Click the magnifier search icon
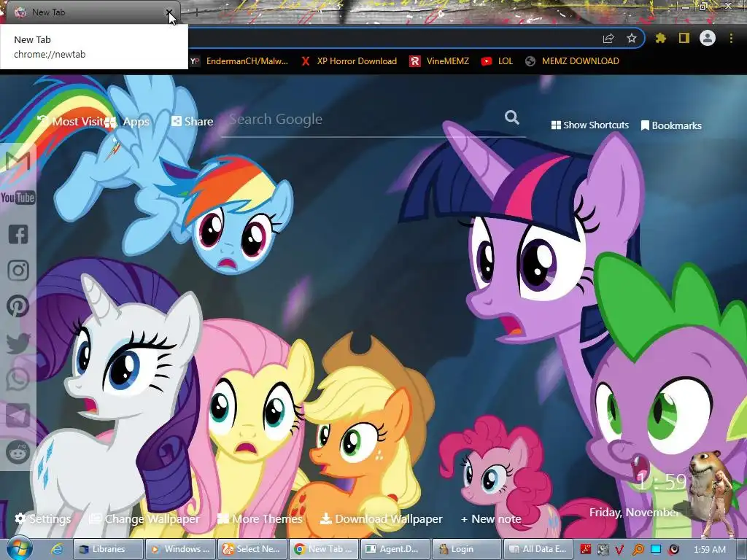 coord(511,117)
